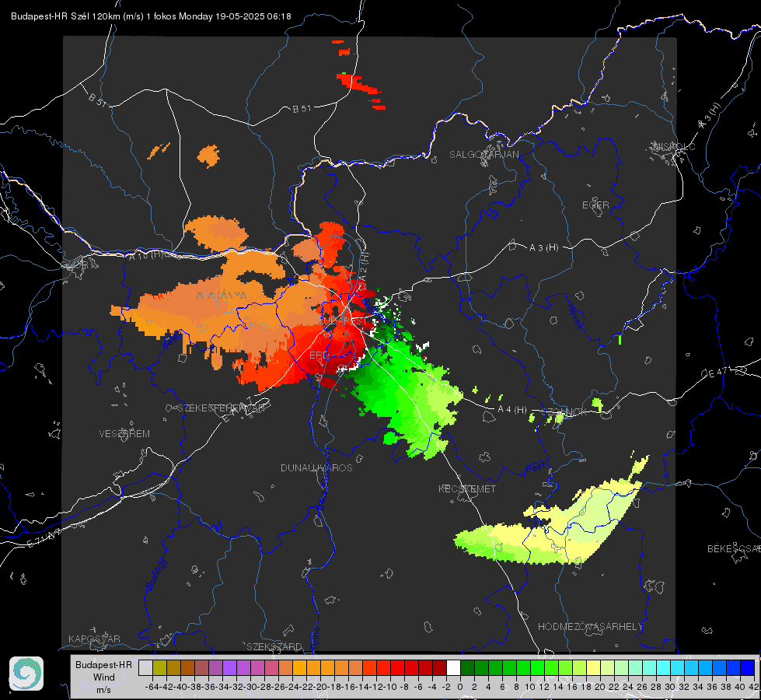Click the Budapest-HR Wind m/s legend label
The image size is (761, 700).
click(103, 677)
